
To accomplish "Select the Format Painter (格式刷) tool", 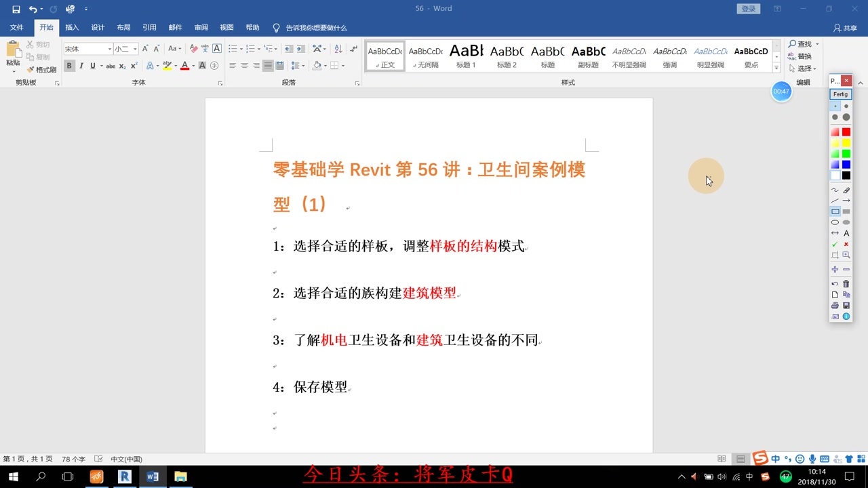I will coord(41,70).
